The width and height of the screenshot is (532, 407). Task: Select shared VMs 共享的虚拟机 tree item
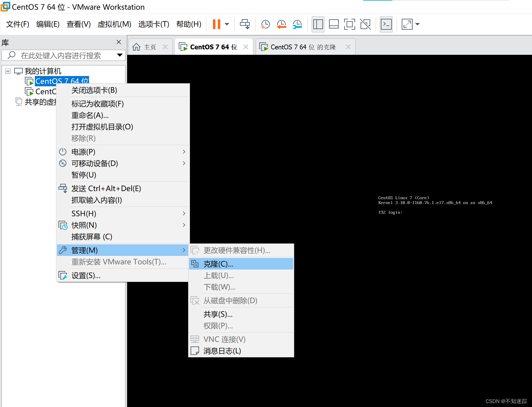pyautogui.click(x=40, y=102)
